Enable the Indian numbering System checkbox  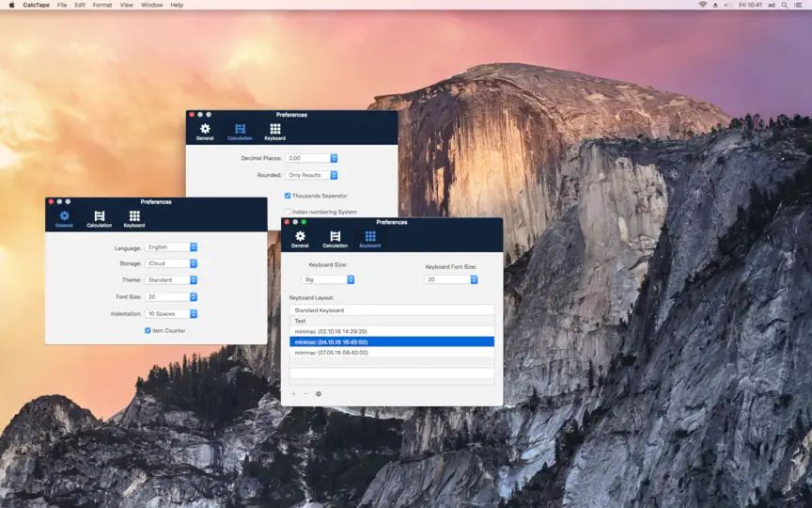click(x=288, y=212)
